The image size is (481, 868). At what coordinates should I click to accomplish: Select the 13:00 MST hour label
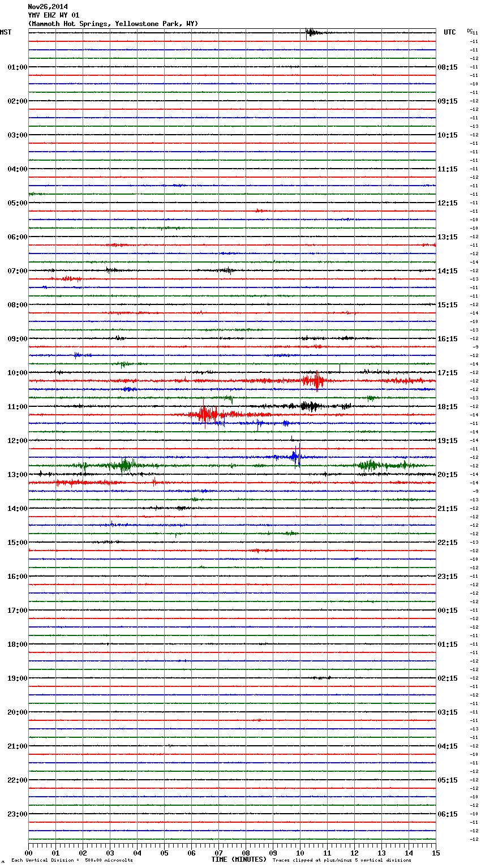(17, 475)
